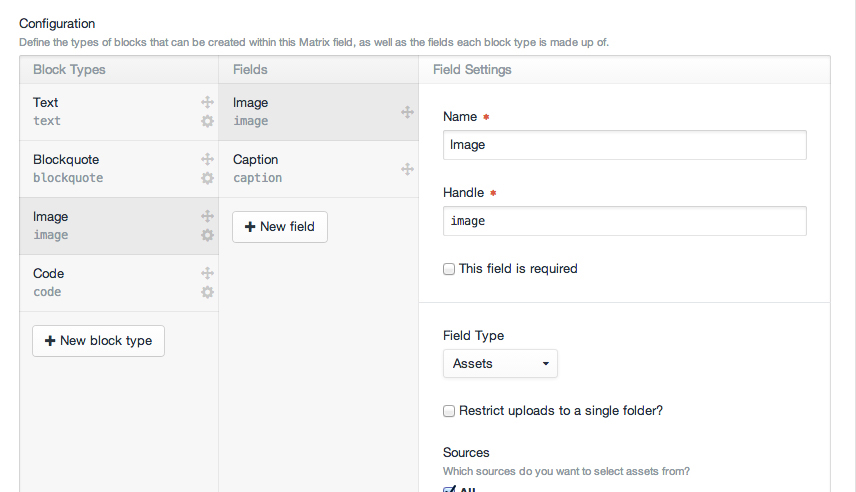Focus the Name input containing Image

(x=625, y=145)
